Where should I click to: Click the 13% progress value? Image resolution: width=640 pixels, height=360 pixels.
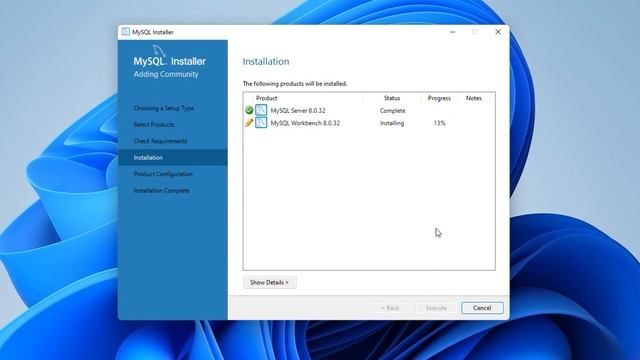coord(439,123)
